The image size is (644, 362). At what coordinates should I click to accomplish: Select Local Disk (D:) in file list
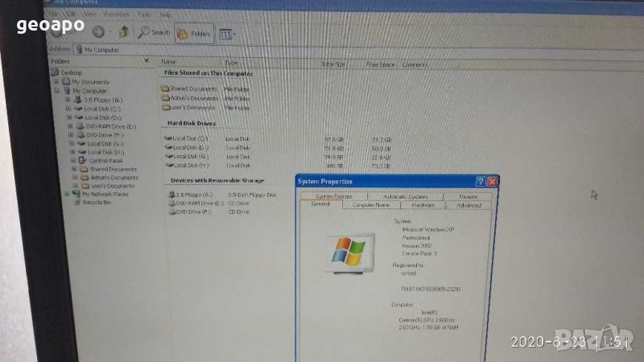click(187, 147)
